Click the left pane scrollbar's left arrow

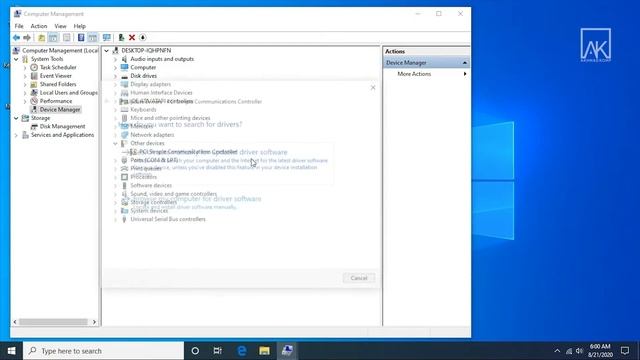coord(15,322)
